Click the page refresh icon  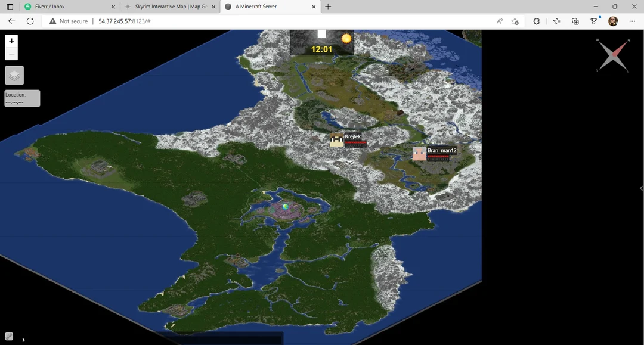tap(30, 21)
